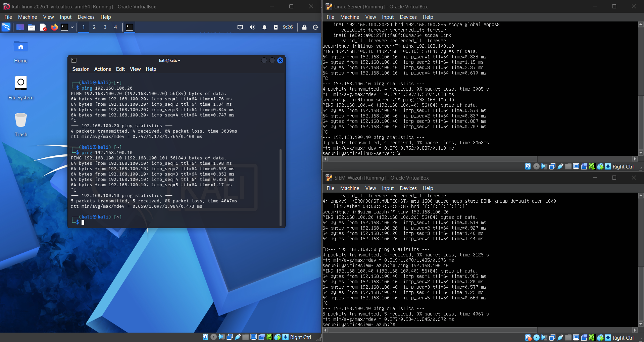Click scroll-down arrow in Linux-Server window

click(x=641, y=153)
